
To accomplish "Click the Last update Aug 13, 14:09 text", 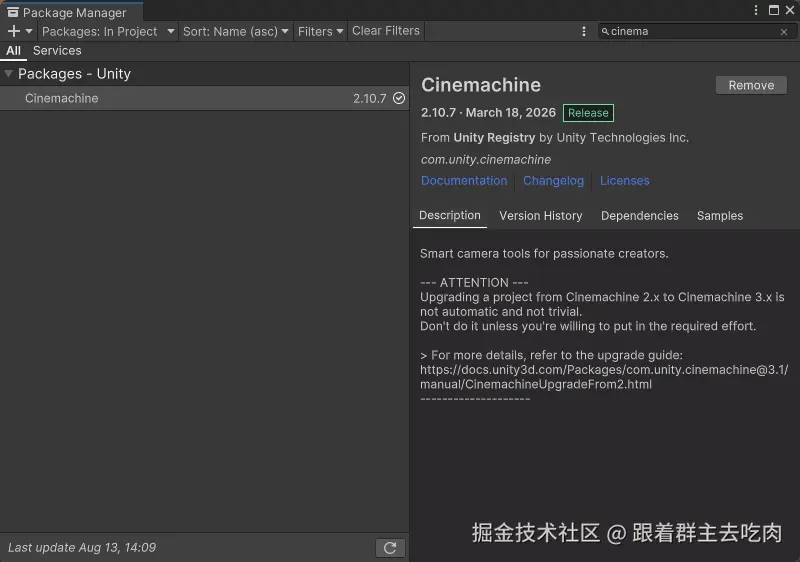I will [82, 548].
